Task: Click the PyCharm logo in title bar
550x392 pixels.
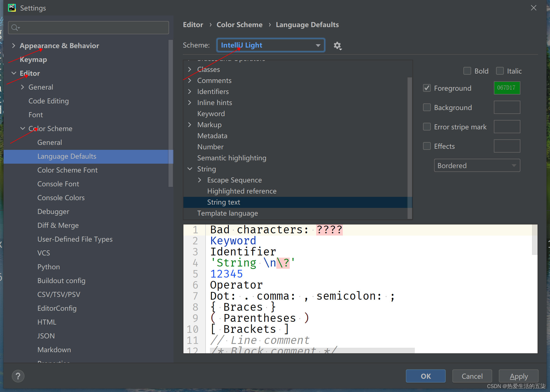Action: point(12,8)
